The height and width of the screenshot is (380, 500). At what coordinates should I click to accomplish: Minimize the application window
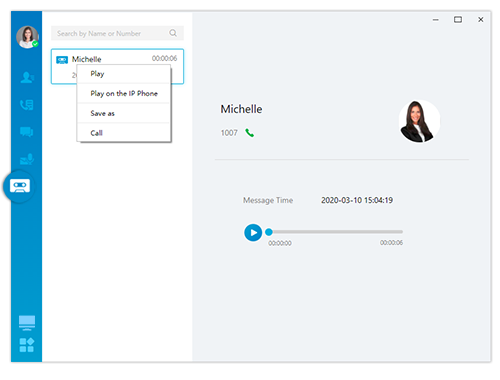click(436, 20)
